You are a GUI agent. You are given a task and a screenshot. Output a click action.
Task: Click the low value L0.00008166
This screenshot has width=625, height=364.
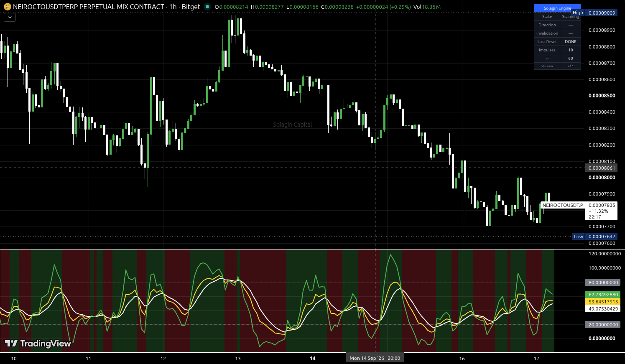[302, 7]
